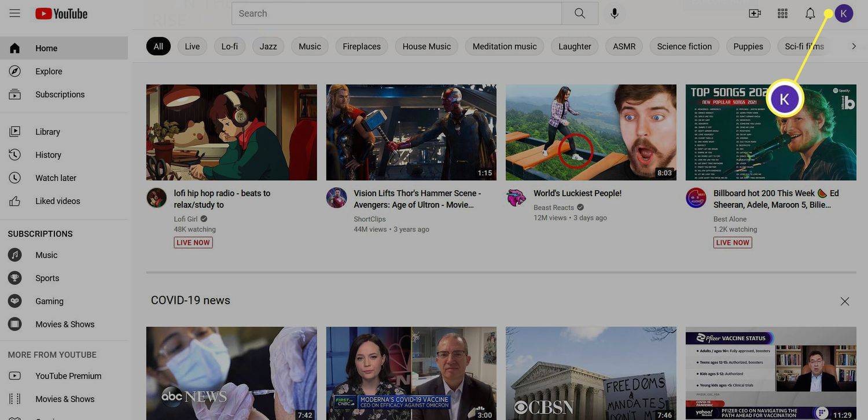
Task: Select the Puppies filter chip
Action: [x=748, y=46]
